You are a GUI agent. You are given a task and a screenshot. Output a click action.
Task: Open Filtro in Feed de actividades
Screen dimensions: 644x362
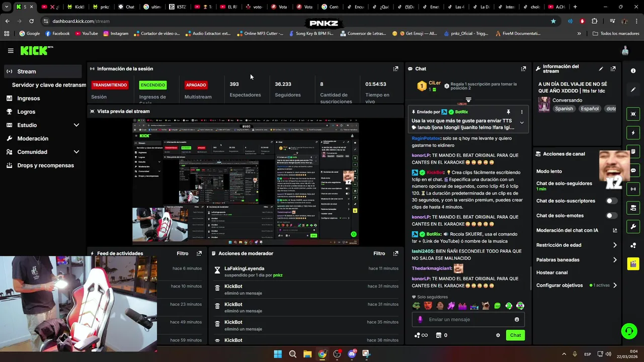coord(183,253)
